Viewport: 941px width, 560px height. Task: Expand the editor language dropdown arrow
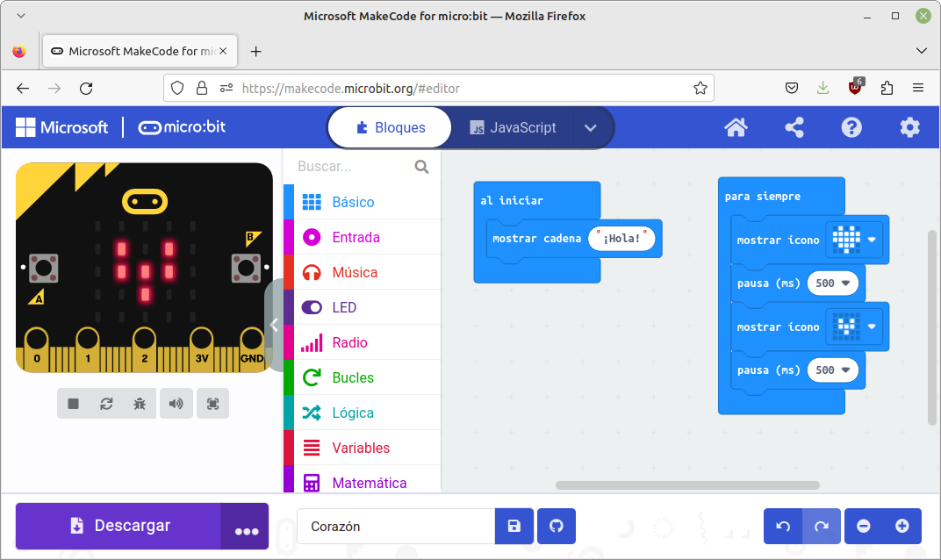pyautogui.click(x=591, y=128)
